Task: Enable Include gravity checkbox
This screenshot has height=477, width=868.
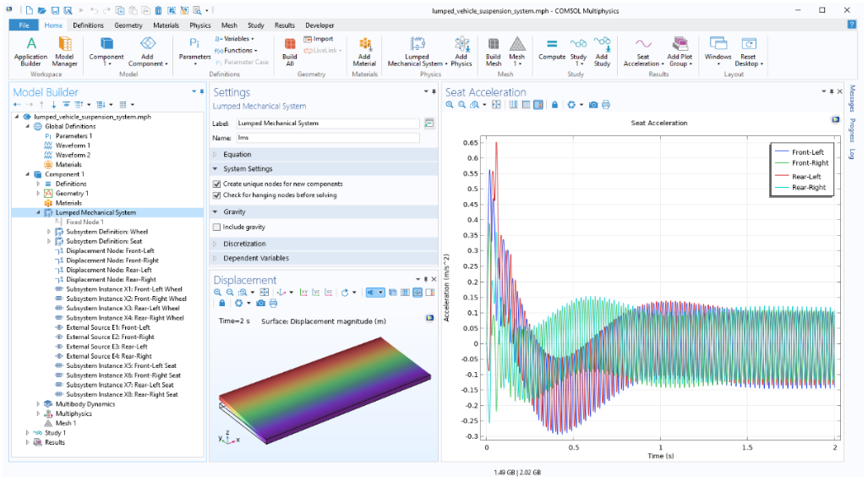Action: [x=217, y=228]
